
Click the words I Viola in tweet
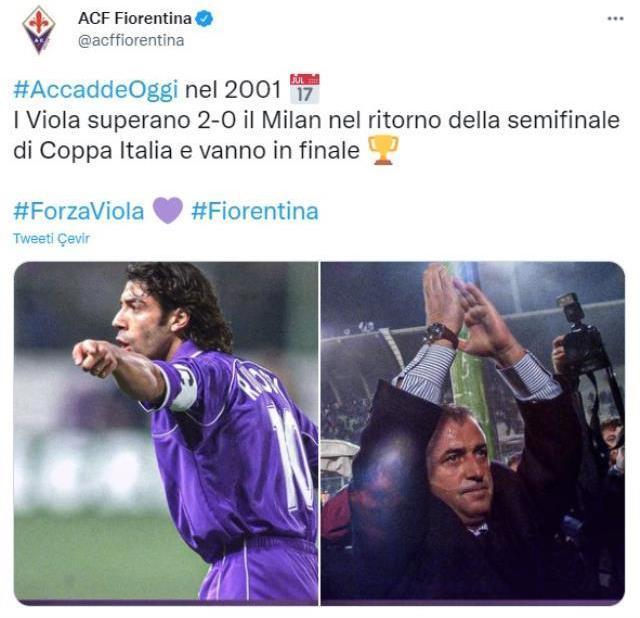click(47, 120)
